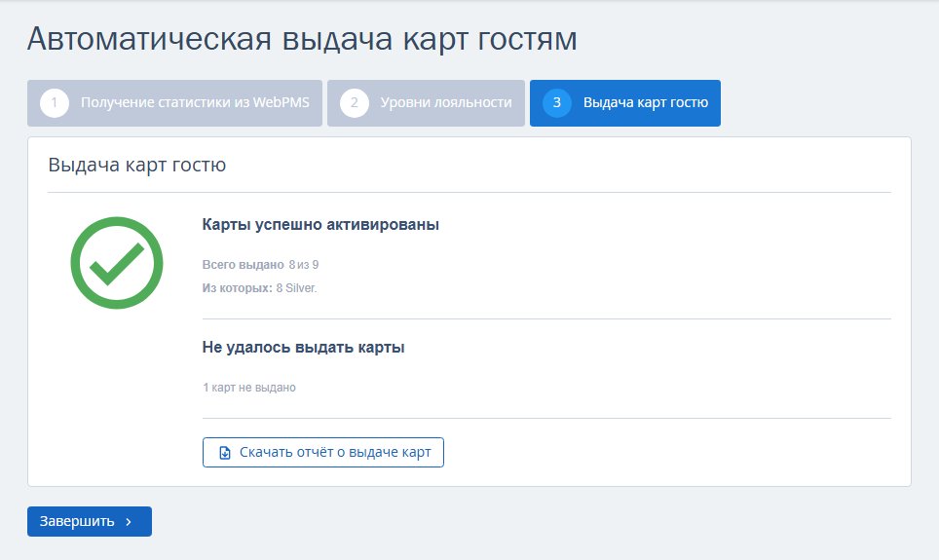Click the page title Автоматическая выдача карт гостям
Screen dimensions: 939x560
[x=302, y=39]
